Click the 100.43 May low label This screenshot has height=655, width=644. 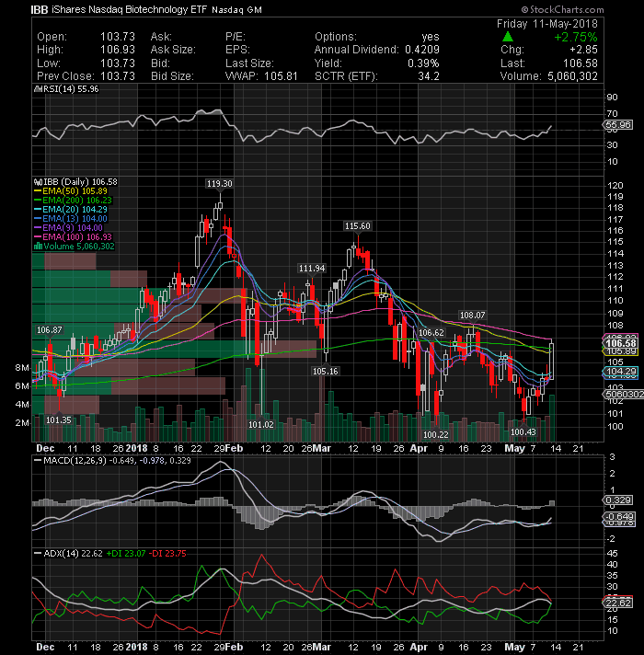tap(523, 432)
